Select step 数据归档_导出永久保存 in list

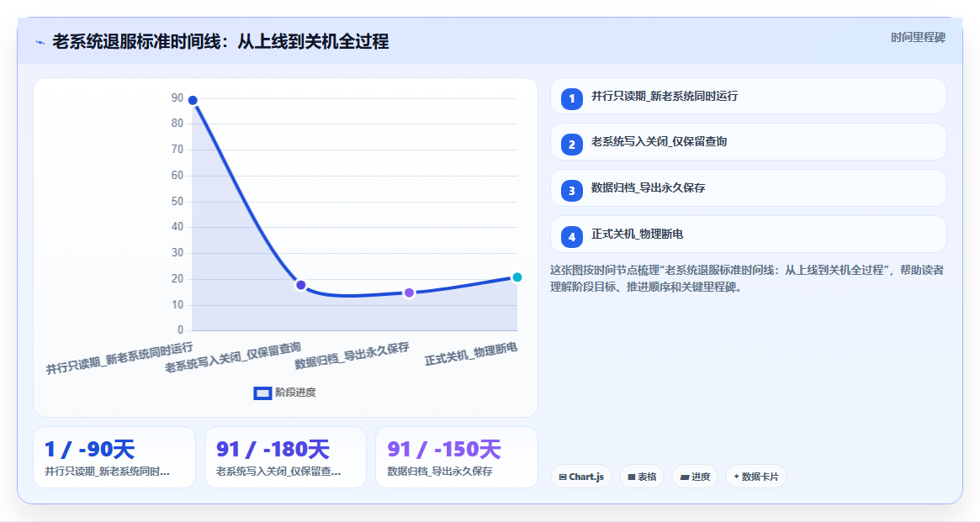(748, 188)
